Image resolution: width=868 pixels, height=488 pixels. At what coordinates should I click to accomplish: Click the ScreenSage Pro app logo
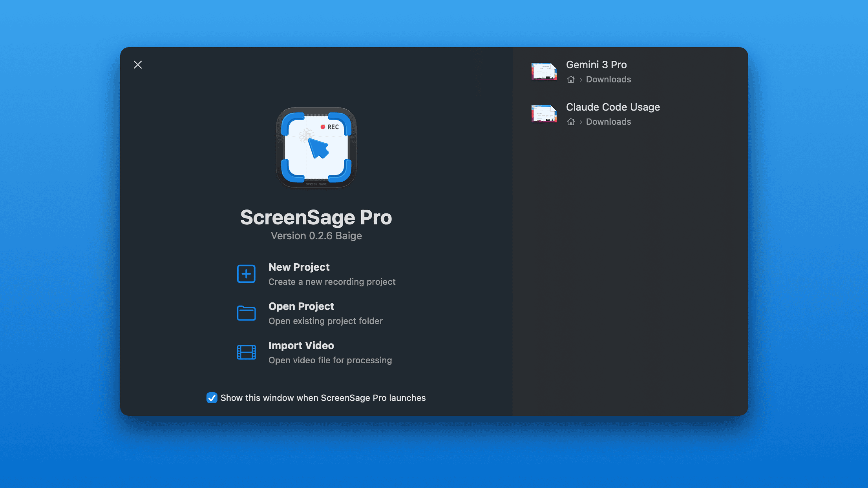[316, 147]
